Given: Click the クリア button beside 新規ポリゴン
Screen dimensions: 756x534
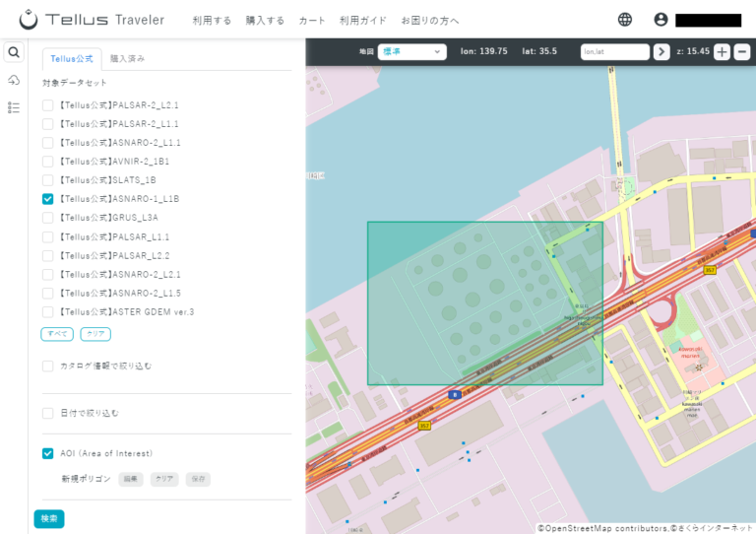Looking at the screenshot, I should pos(164,479).
